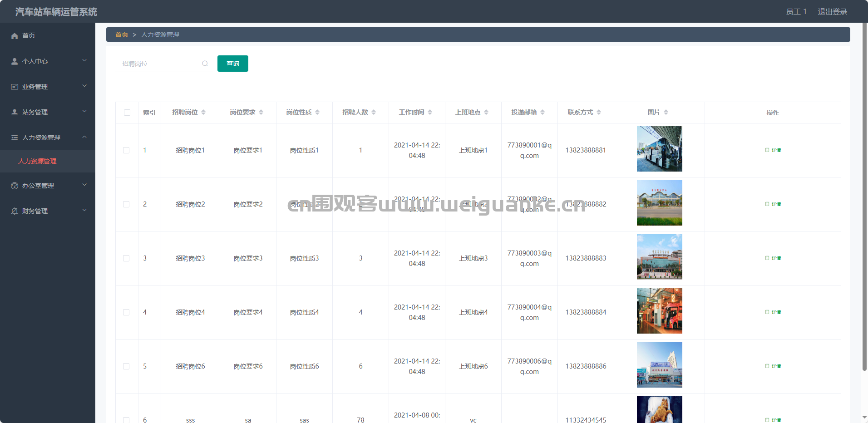Open details for row 招聘岗位6

773,366
